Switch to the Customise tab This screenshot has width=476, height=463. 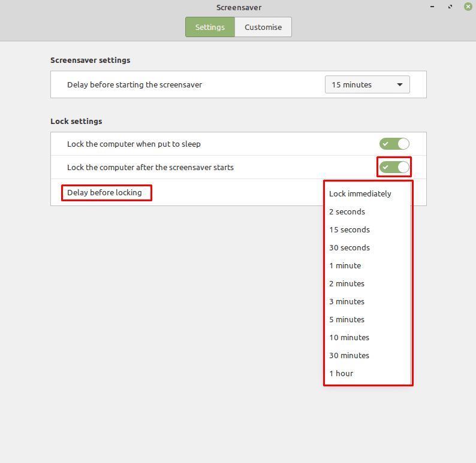point(263,27)
